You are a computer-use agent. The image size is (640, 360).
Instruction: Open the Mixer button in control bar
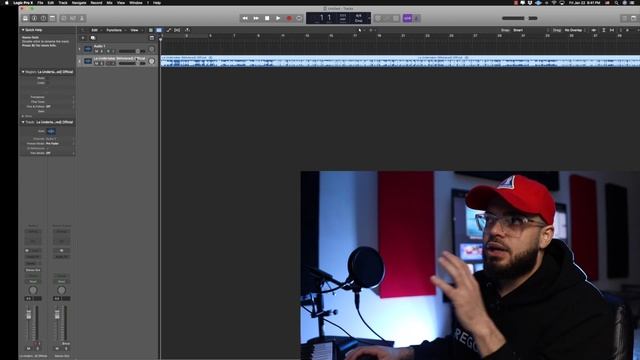pyautogui.click(x=73, y=18)
